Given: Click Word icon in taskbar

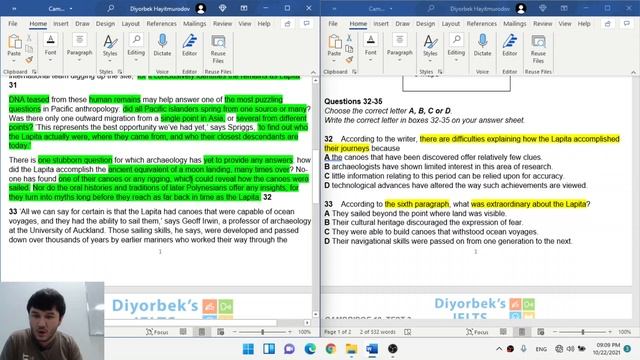Looking at the screenshot, I should coord(372,349).
